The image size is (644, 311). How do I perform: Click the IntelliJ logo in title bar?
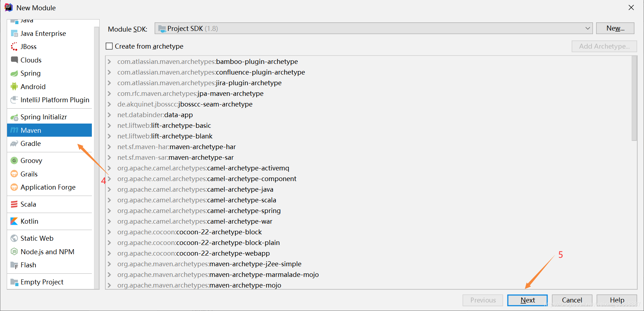(x=9, y=7)
